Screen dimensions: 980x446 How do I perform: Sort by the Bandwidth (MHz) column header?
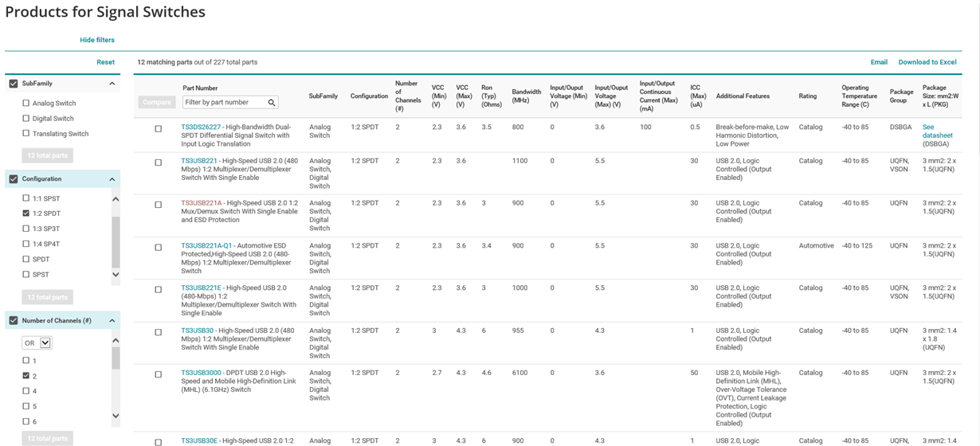click(x=526, y=96)
